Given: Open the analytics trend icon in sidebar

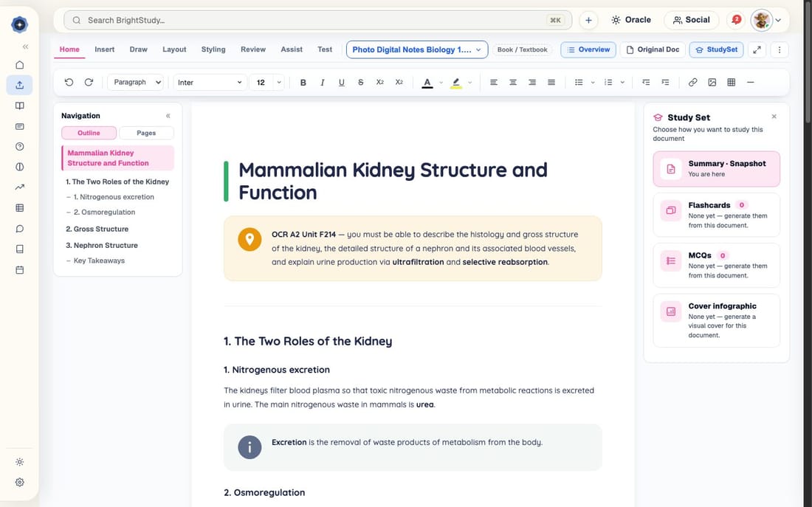Looking at the screenshot, I should click(x=20, y=187).
